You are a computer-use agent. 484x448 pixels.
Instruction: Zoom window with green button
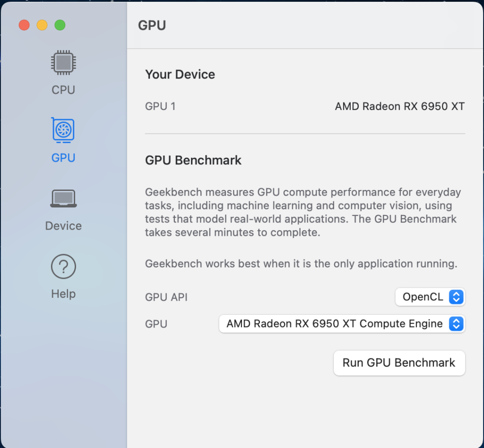[60, 25]
